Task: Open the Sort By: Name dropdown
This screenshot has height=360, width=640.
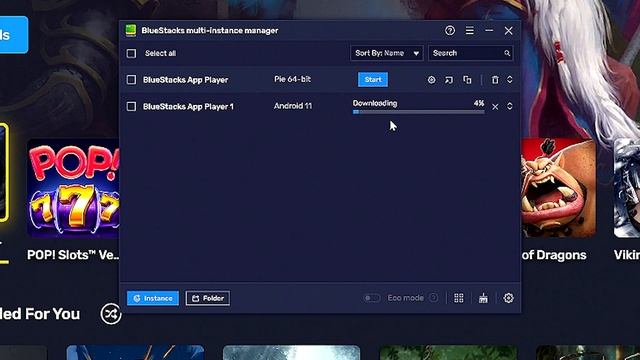Action: pos(387,53)
